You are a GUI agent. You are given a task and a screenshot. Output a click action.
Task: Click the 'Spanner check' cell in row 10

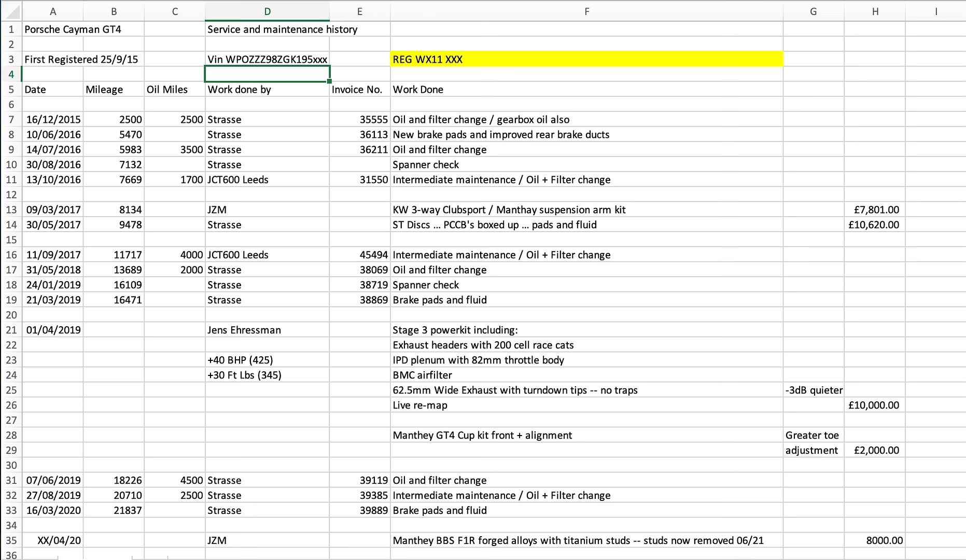tap(586, 164)
